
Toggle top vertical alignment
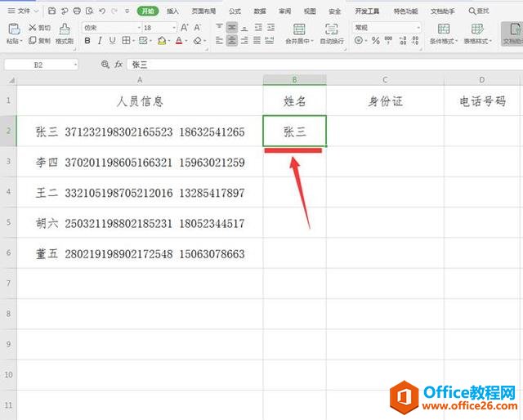[219, 27]
